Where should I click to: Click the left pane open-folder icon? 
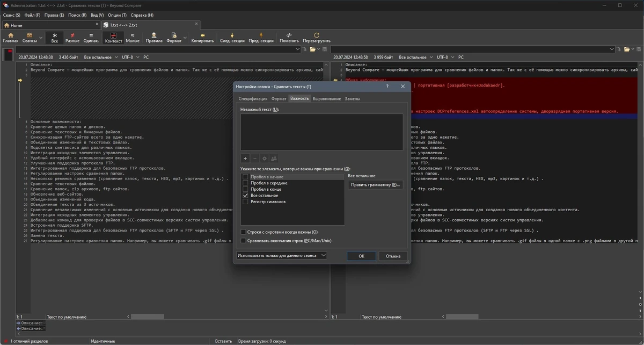312,49
